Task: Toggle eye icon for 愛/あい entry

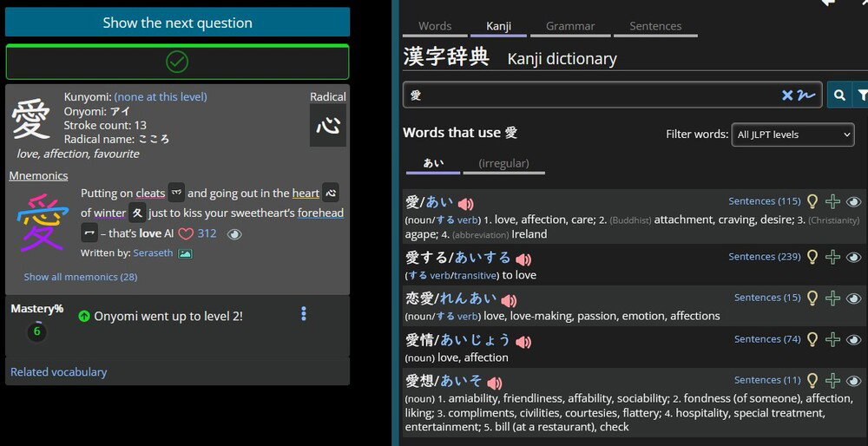Action: [x=854, y=201]
